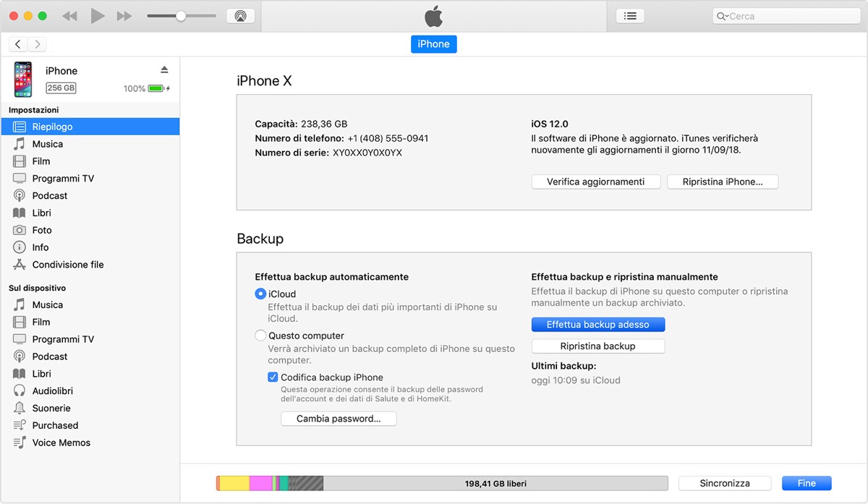Click the play button
The height and width of the screenshot is (504, 868).
point(98,16)
